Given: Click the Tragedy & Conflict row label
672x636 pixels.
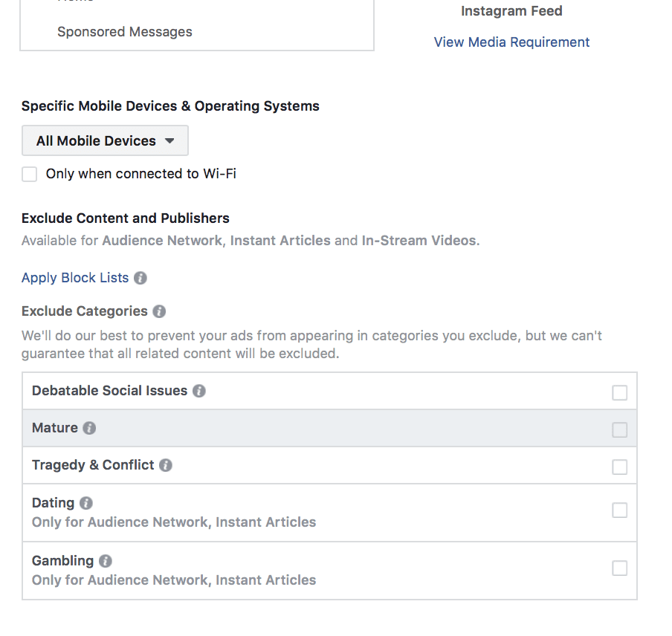Looking at the screenshot, I should click(93, 465).
